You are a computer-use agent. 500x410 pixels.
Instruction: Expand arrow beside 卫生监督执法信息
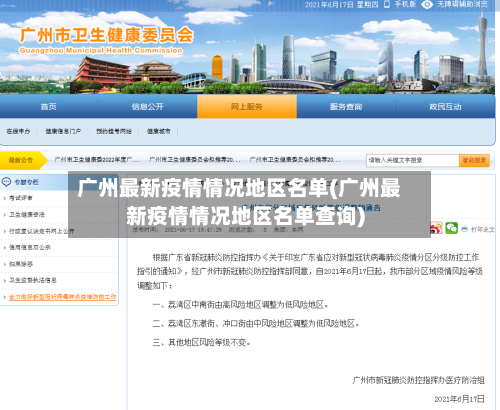pos(5,280)
